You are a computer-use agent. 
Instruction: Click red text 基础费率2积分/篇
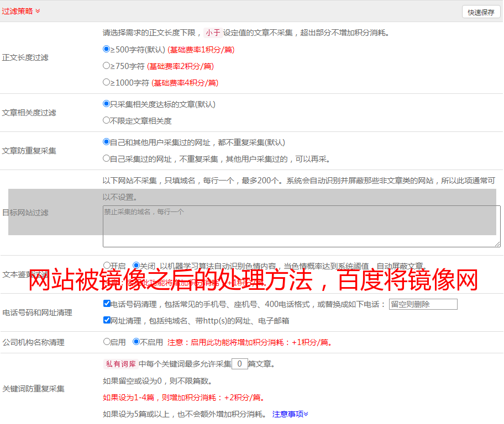click(x=180, y=66)
